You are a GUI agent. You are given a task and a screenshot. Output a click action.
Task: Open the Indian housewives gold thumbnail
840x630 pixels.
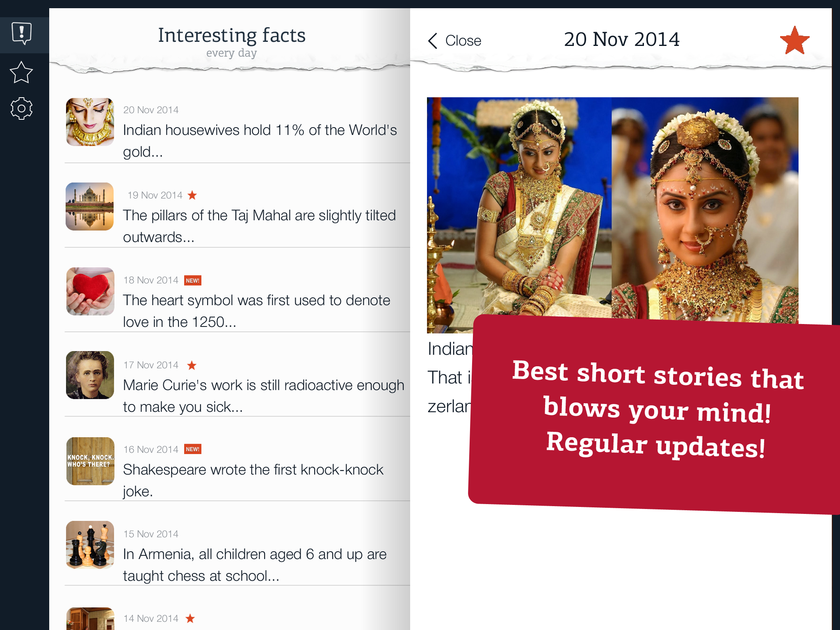[90, 122]
